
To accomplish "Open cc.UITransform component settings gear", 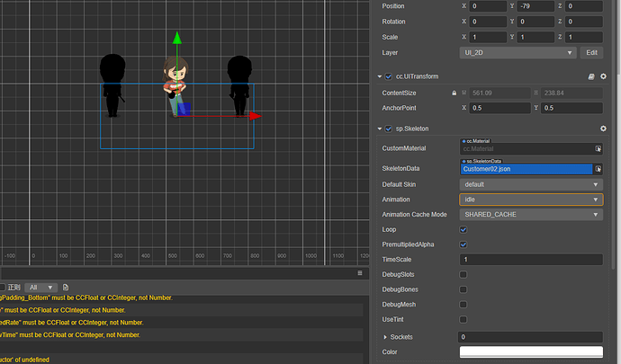I will click(603, 76).
